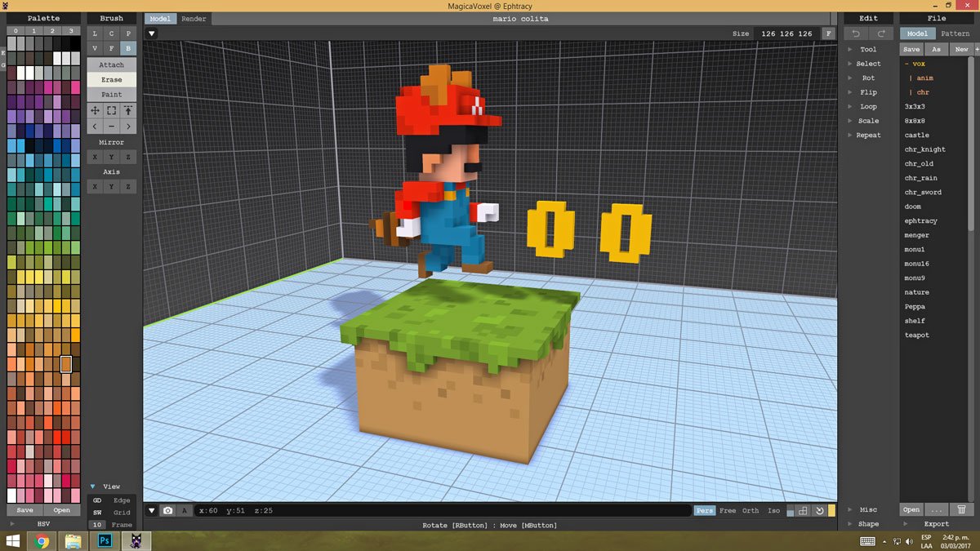This screenshot has height=551, width=980.
Task: Click the Export button
Action: (x=936, y=524)
